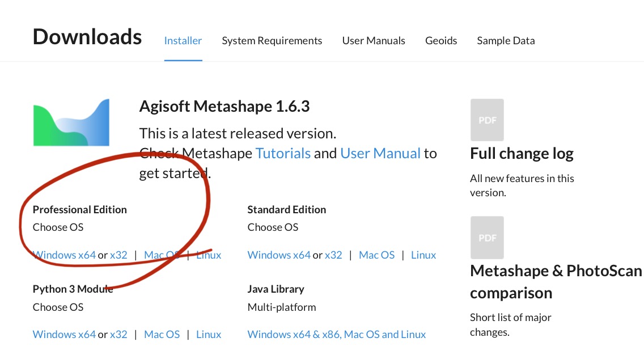
Task: Go to the User Manuals tab
Action: [x=374, y=41]
